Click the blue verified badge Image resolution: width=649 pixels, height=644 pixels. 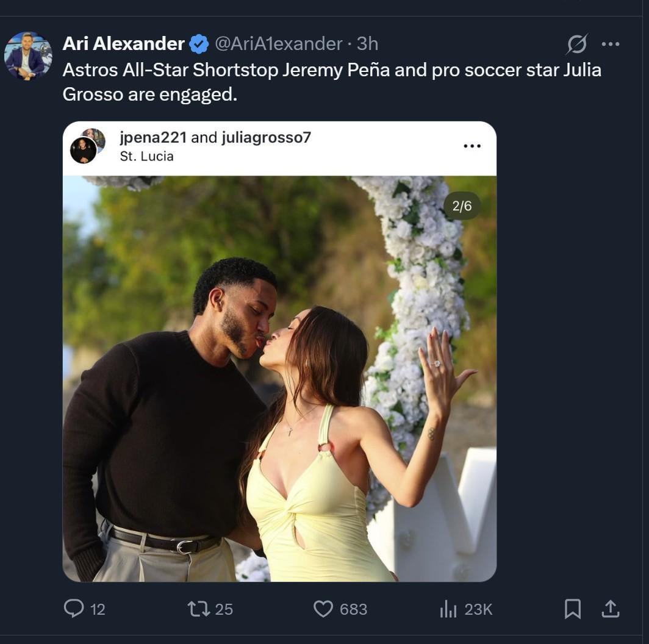[199, 44]
